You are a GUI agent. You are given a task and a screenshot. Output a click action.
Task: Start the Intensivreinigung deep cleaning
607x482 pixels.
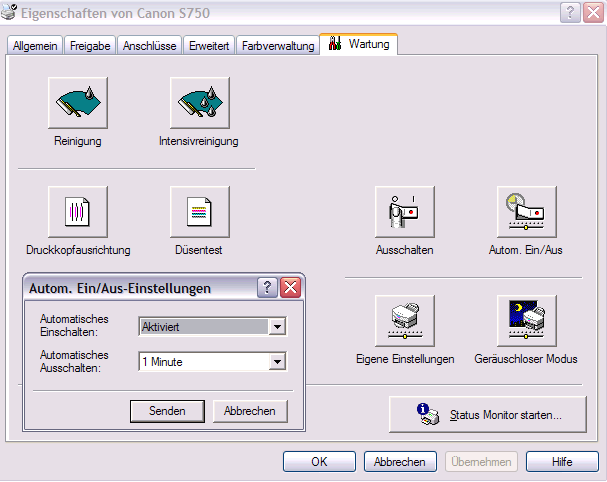coord(200,103)
